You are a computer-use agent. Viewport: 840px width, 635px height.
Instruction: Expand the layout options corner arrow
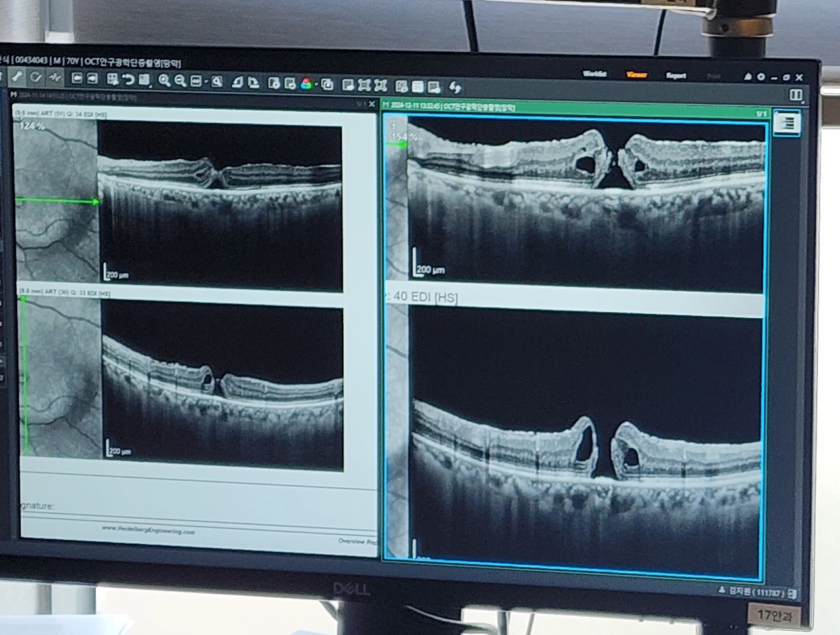[804, 102]
